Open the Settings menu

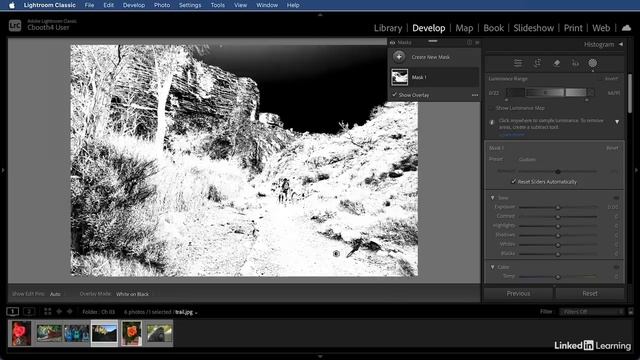coord(190,5)
